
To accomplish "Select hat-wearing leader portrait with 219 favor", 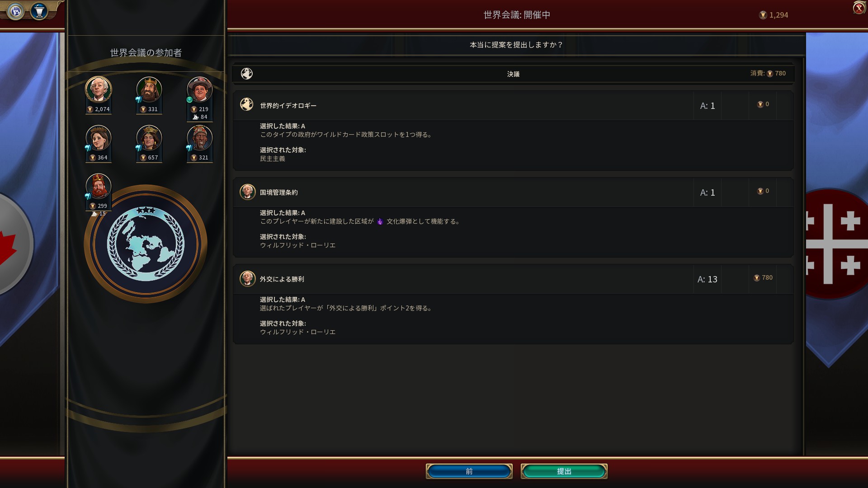I will (200, 89).
